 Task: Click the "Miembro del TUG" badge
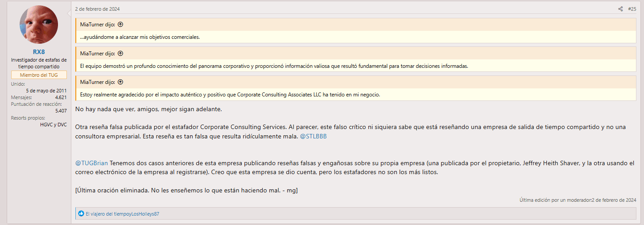click(39, 75)
